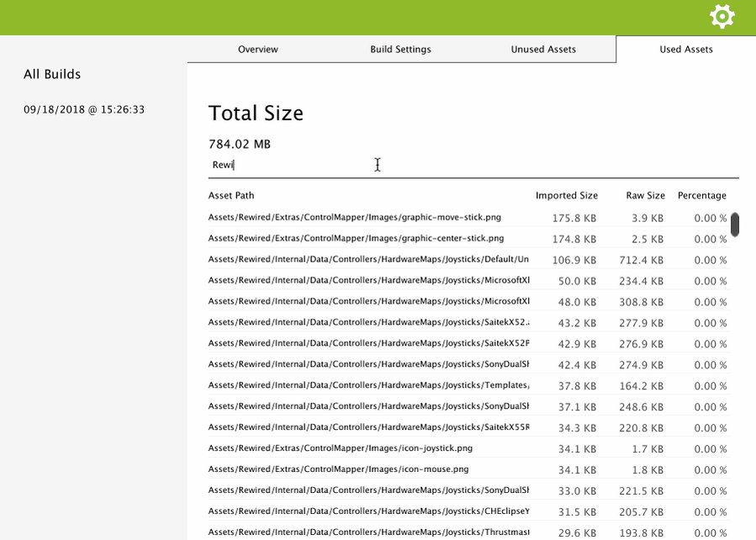Viewport: 756px width, 540px height.
Task: Click the 31.5 KB imported size value
Action: [x=577, y=512]
